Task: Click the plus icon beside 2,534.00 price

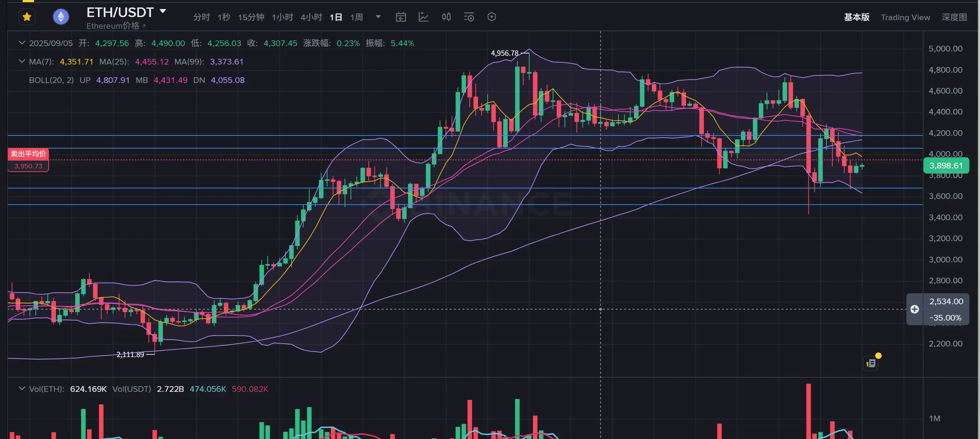Action: [x=914, y=309]
